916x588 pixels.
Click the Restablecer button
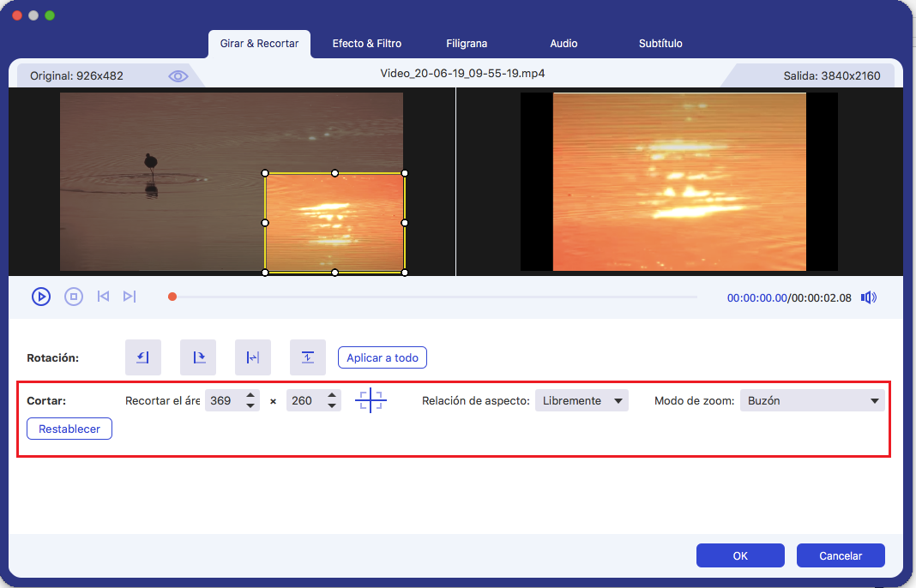[x=69, y=429]
